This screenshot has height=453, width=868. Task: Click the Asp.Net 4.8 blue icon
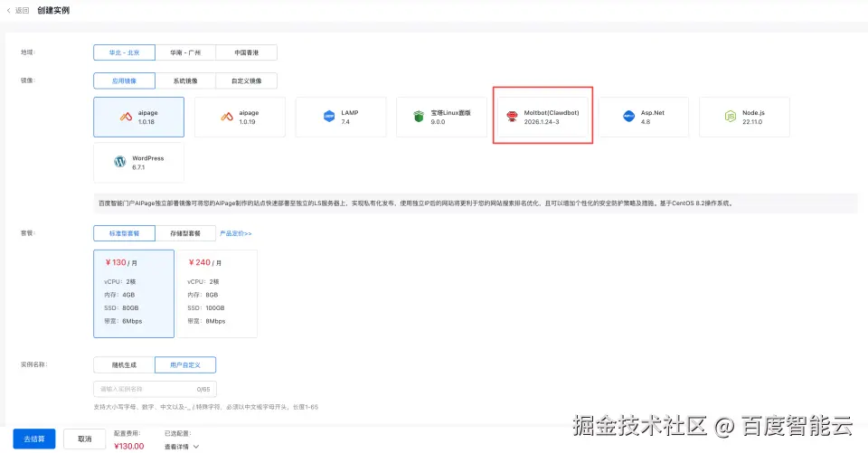(x=628, y=117)
